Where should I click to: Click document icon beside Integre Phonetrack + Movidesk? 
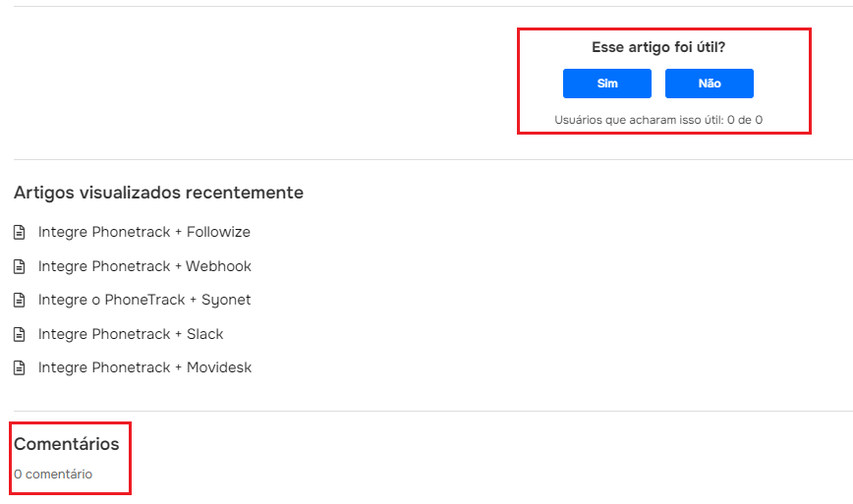[19, 368]
